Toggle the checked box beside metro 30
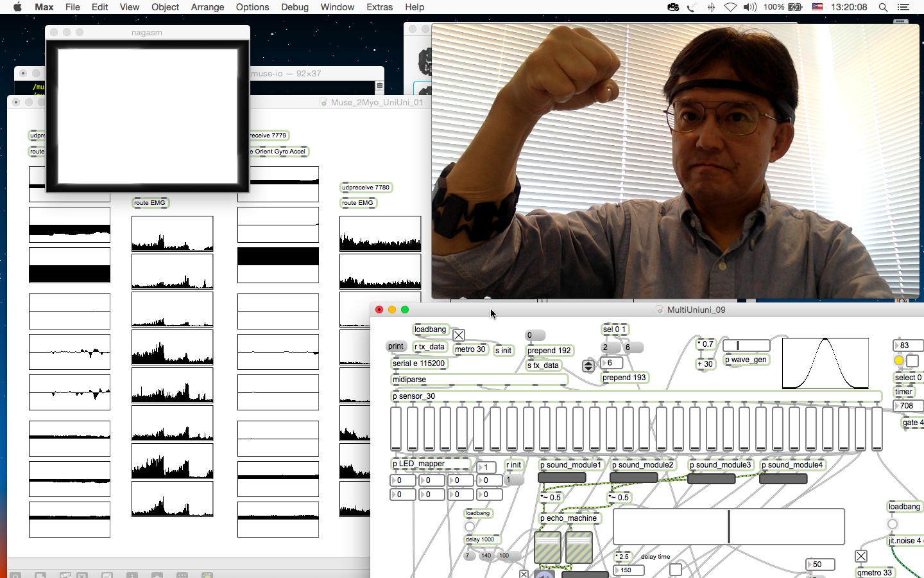The image size is (924, 578). coord(458,335)
